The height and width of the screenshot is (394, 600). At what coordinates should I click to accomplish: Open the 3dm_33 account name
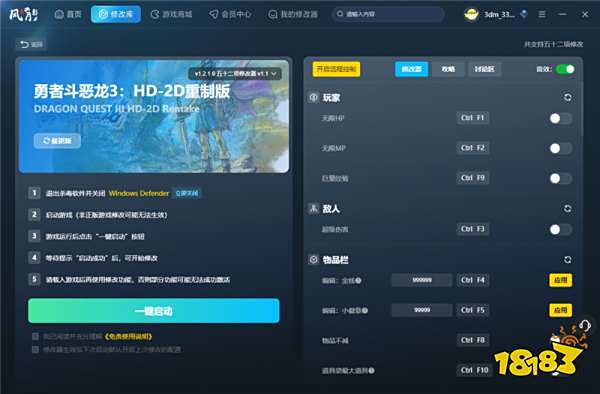tap(499, 15)
